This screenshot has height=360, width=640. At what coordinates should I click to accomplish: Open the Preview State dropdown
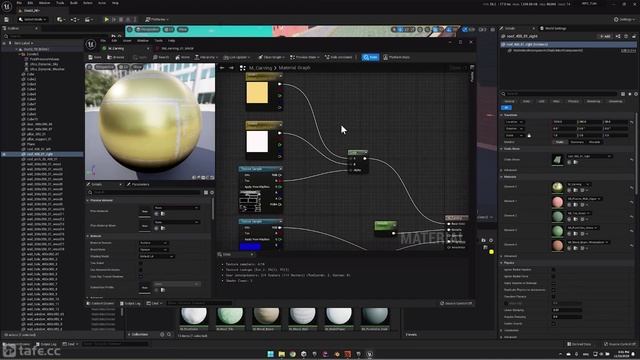pos(304,57)
